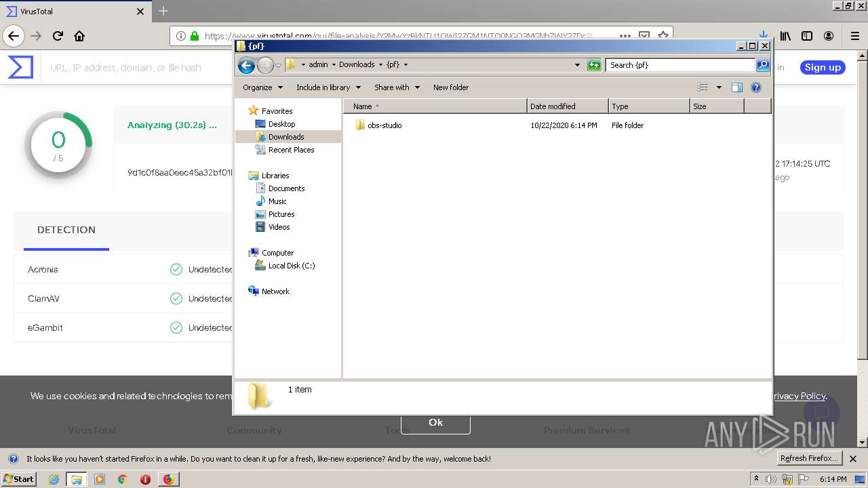Click the site security lock icon
The height and width of the screenshot is (488, 868).
(x=195, y=36)
